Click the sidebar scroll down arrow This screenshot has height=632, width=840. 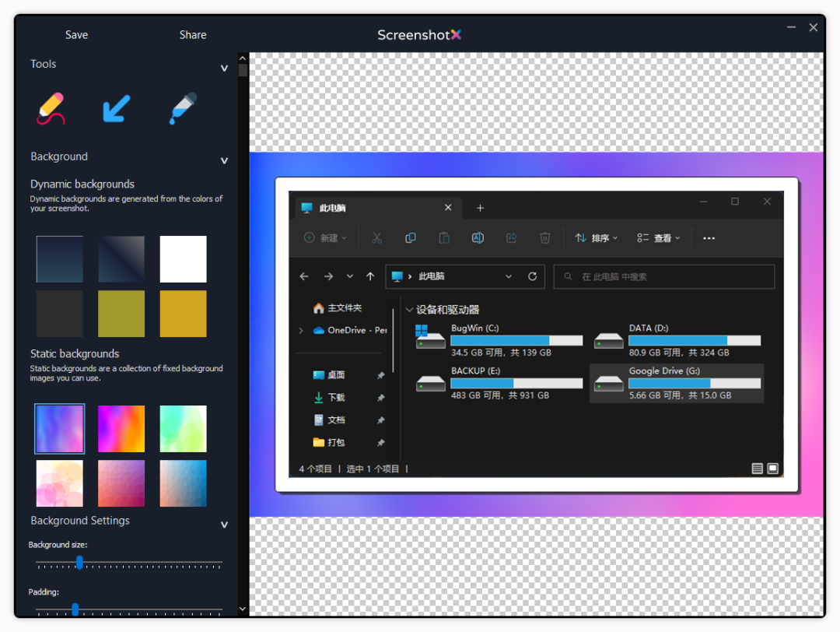coord(243,609)
